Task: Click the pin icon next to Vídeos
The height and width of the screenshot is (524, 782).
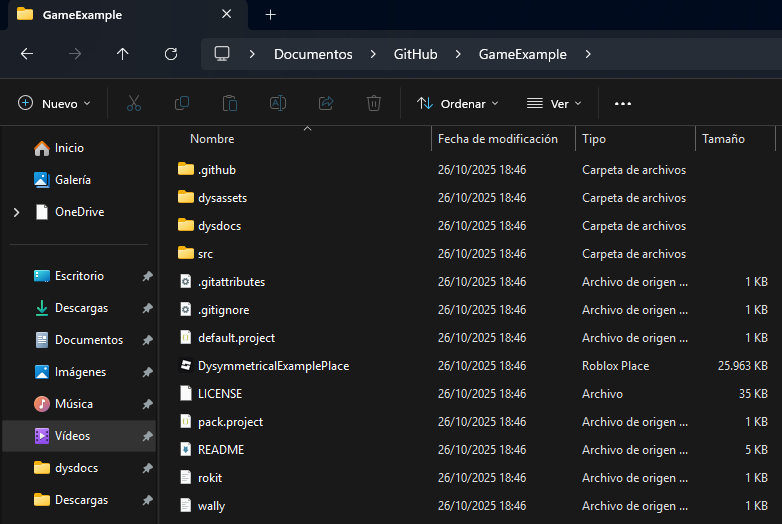Action: pyautogui.click(x=147, y=436)
